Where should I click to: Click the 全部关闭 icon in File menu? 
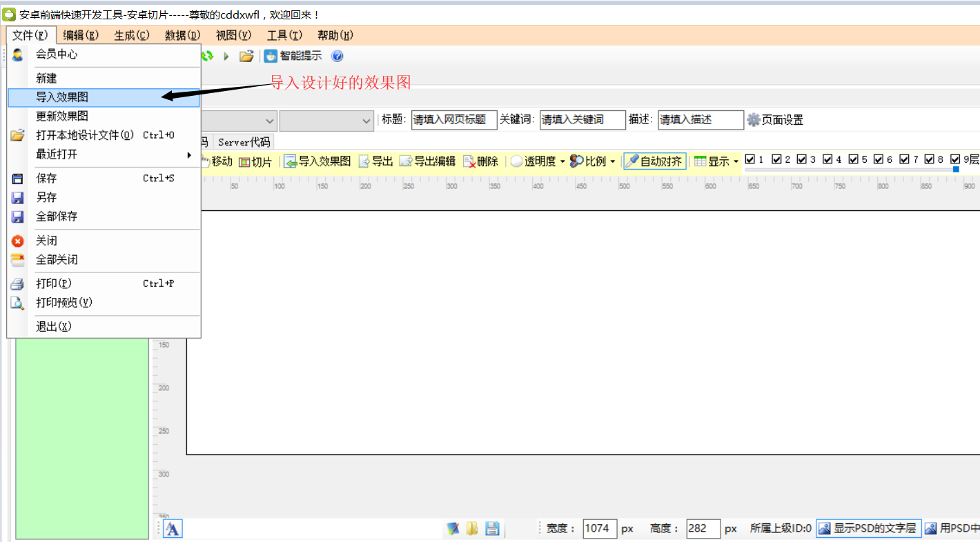18,260
